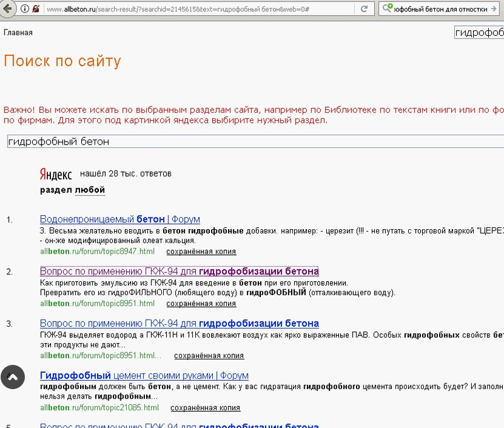504x428 pixels.
Task: Open saved copy for topic8947 result
Action: pyautogui.click(x=201, y=251)
